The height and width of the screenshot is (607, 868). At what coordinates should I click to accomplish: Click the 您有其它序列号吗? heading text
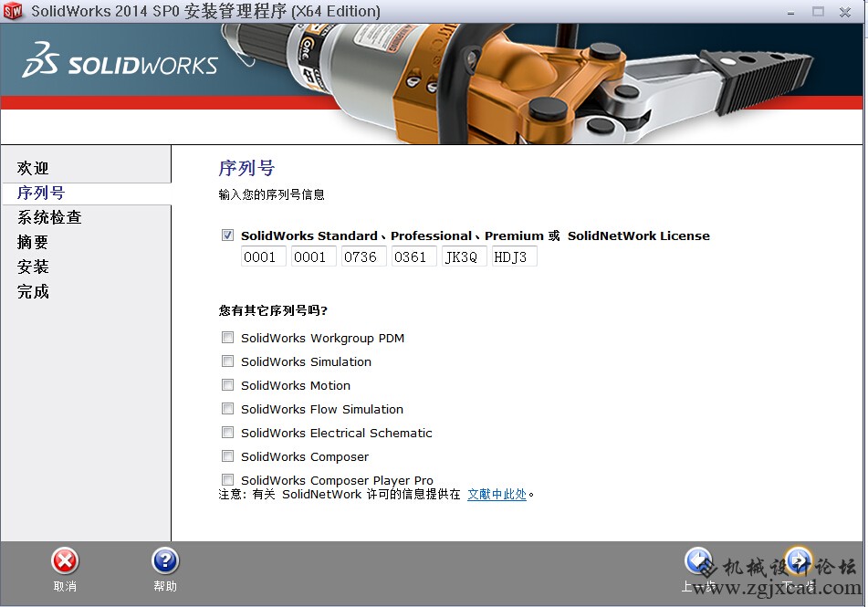[273, 310]
